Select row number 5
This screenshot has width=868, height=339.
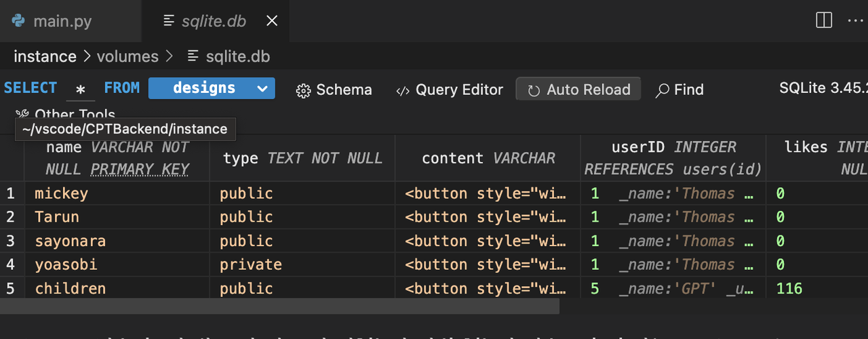pyautogui.click(x=10, y=288)
